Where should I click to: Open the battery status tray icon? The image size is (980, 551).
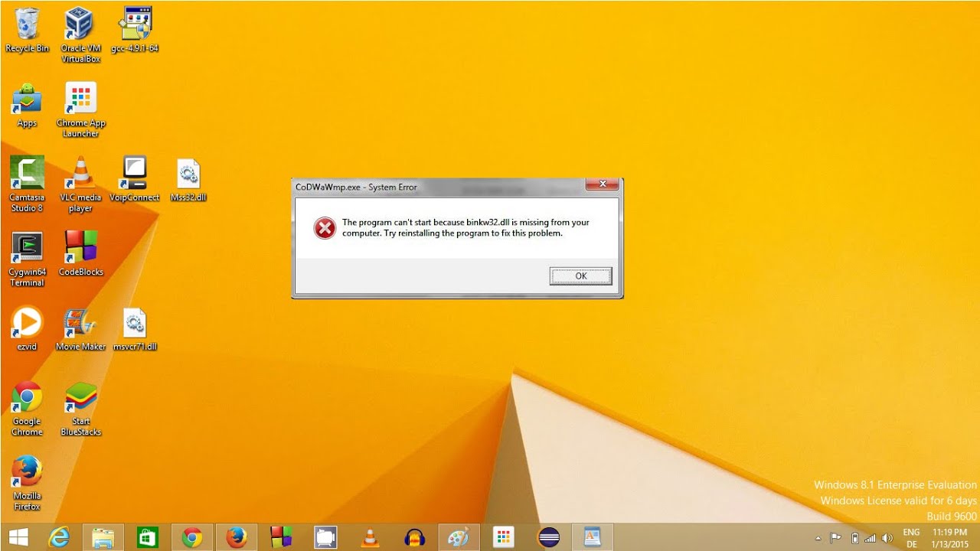[x=854, y=538]
